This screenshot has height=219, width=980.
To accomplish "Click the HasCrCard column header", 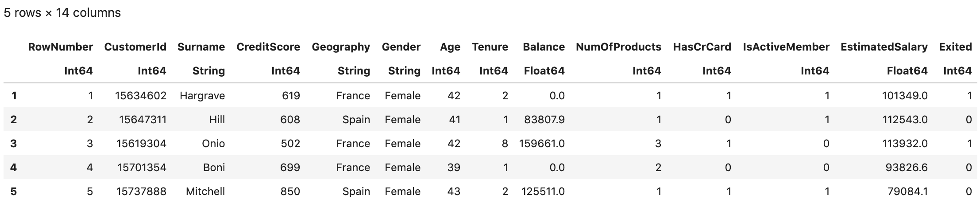I will [702, 47].
